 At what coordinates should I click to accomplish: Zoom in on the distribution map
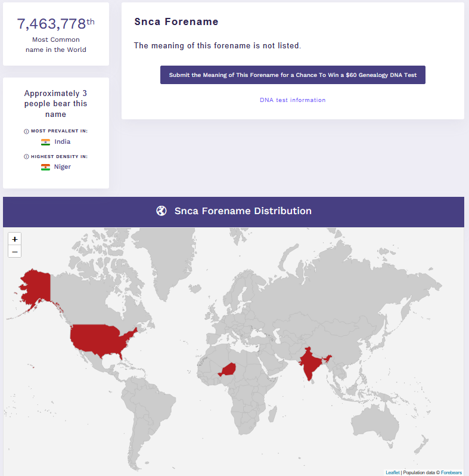tap(15, 239)
